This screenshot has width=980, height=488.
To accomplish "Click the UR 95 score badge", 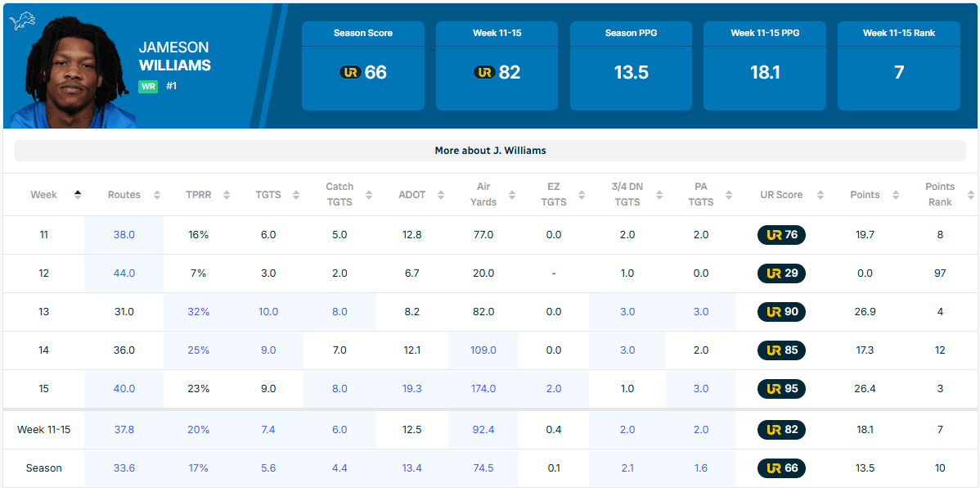I will coord(781,389).
